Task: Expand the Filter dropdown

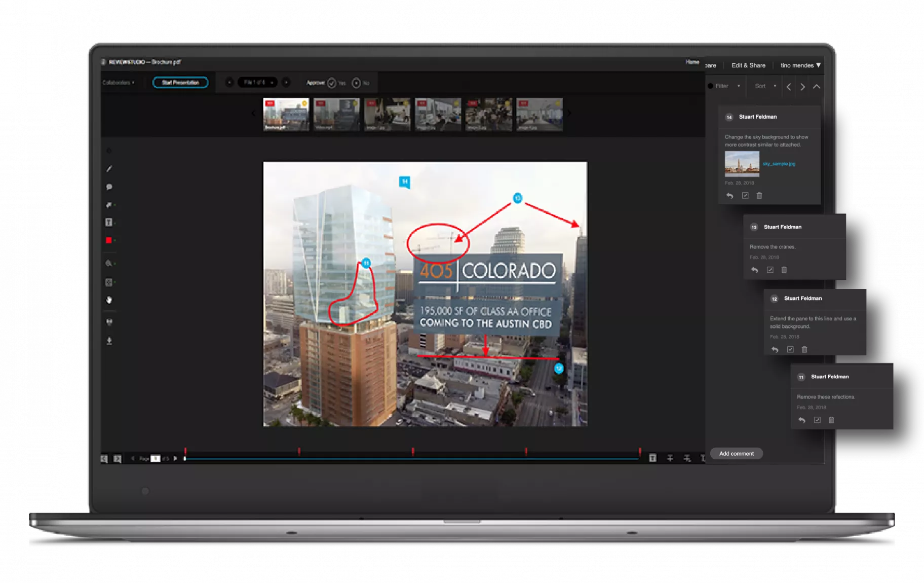Action: [x=724, y=86]
